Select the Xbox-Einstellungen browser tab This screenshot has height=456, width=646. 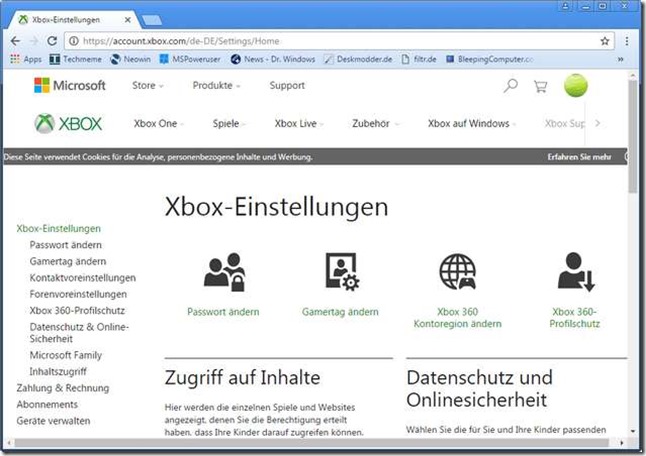point(72,20)
